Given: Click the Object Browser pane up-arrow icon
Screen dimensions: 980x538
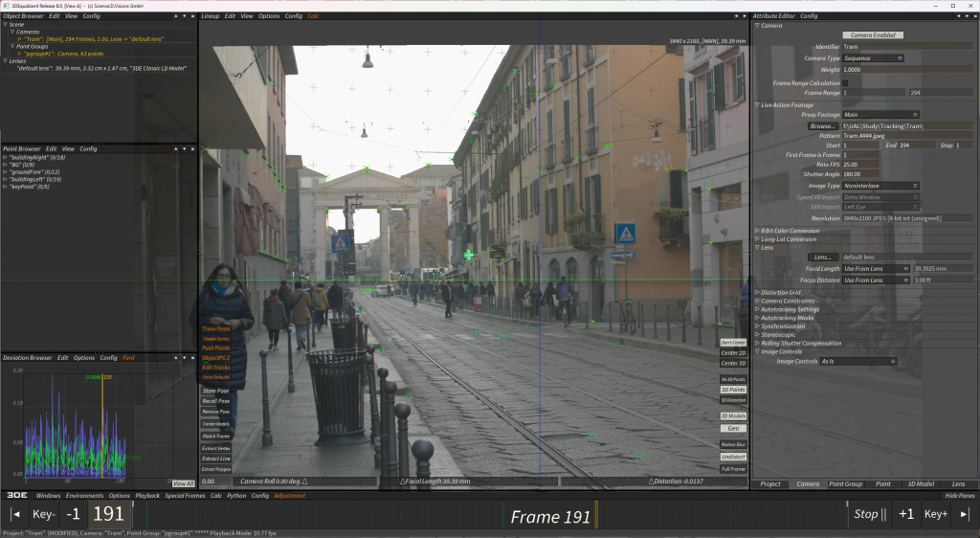Looking at the screenshot, I should (x=176, y=15).
